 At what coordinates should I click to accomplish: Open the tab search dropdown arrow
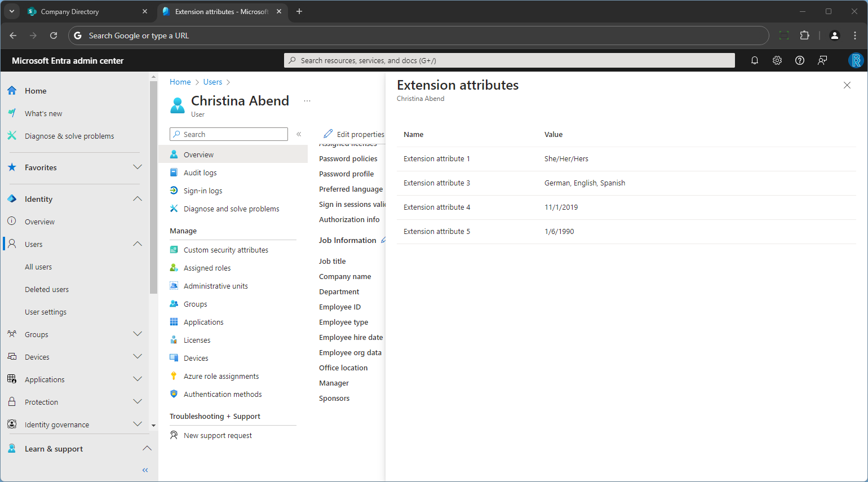[x=11, y=11]
